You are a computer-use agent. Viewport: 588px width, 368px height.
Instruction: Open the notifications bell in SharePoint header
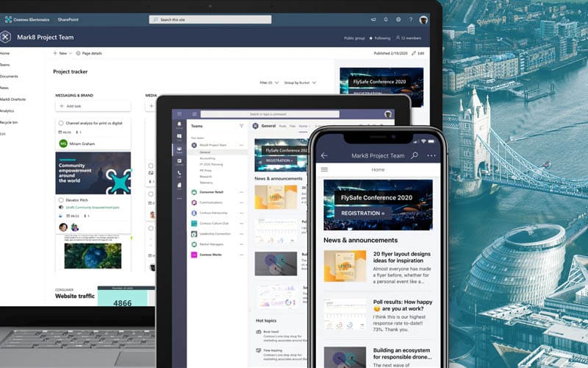tap(385, 20)
